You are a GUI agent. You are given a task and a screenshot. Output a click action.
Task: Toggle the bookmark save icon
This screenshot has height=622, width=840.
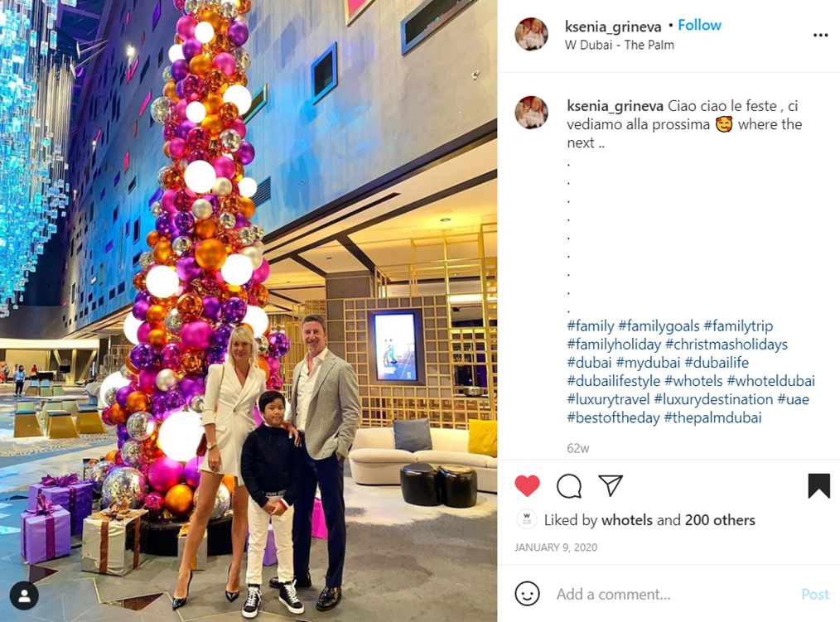click(818, 486)
